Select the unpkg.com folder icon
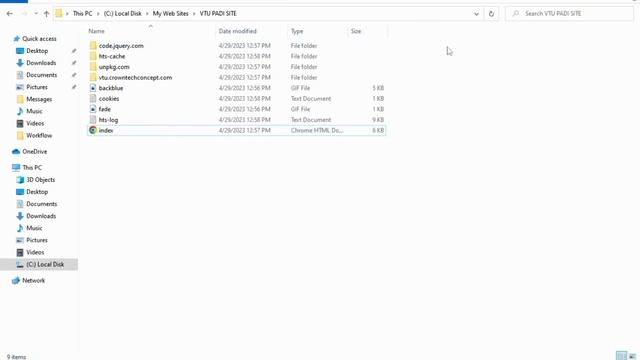This screenshot has height=360, width=640. point(93,67)
